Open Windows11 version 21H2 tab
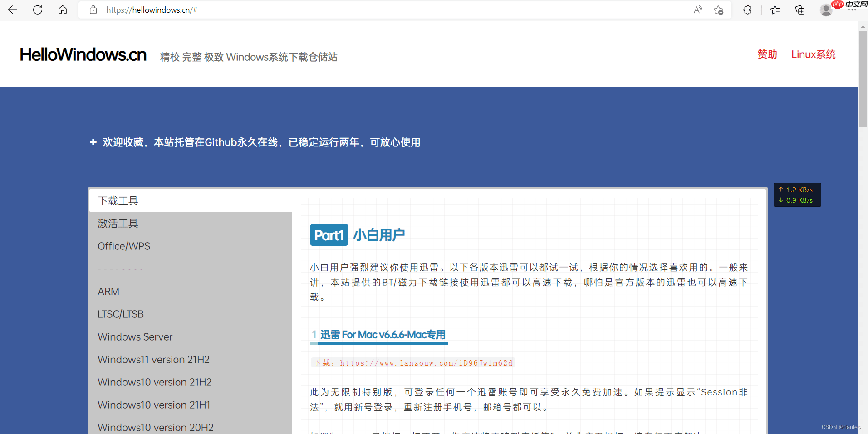This screenshot has height=434, width=868. [191, 359]
